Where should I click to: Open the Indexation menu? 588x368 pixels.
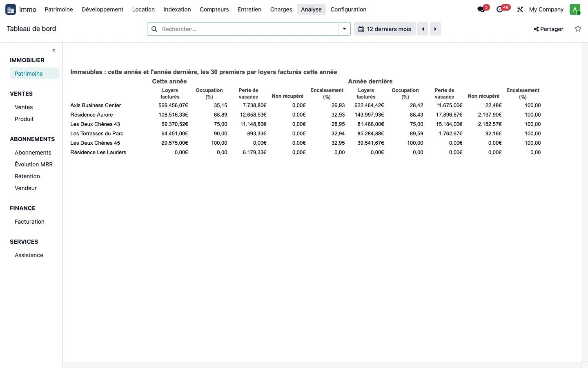[x=177, y=9]
